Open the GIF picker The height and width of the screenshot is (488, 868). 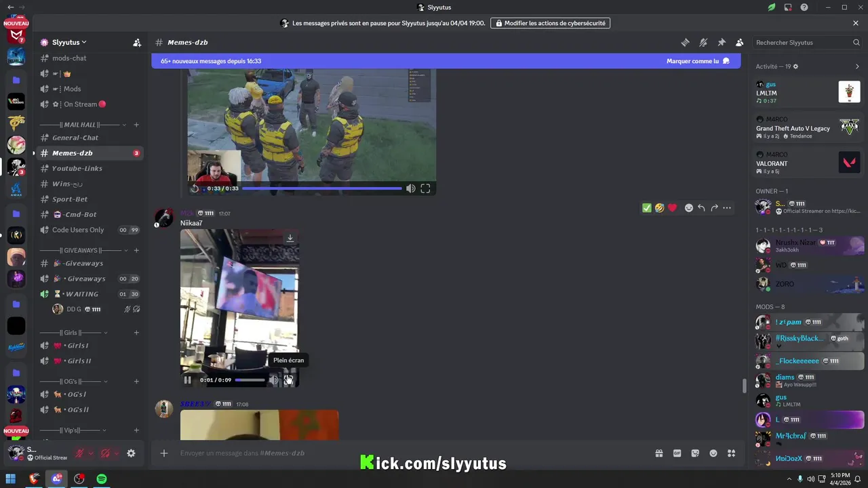tap(677, 453)
